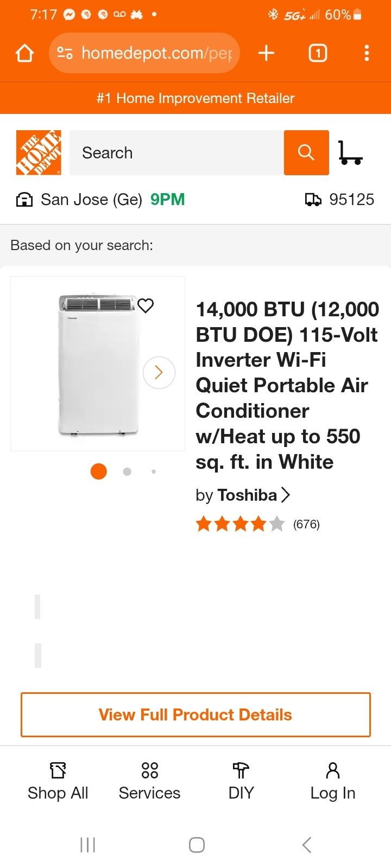Go to the DIY tab
The width and height of the screenshot is (391, 868).
tap(241, 781)
